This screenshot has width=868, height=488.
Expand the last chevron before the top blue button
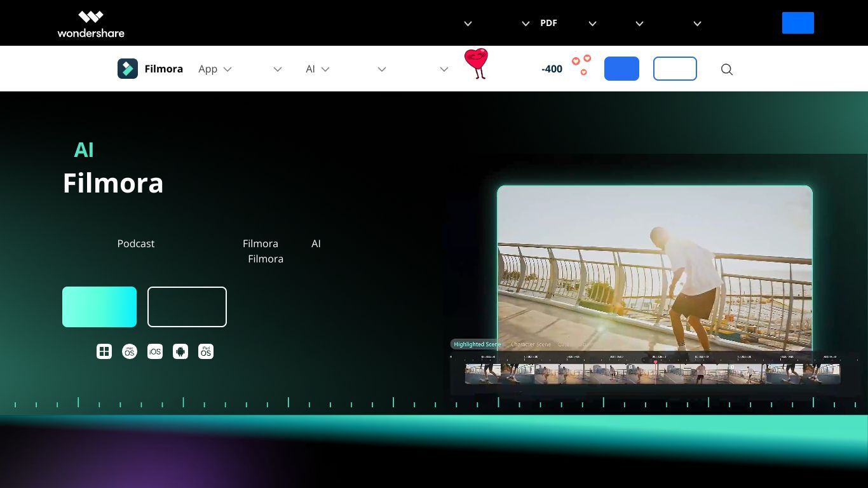(697, 24)
